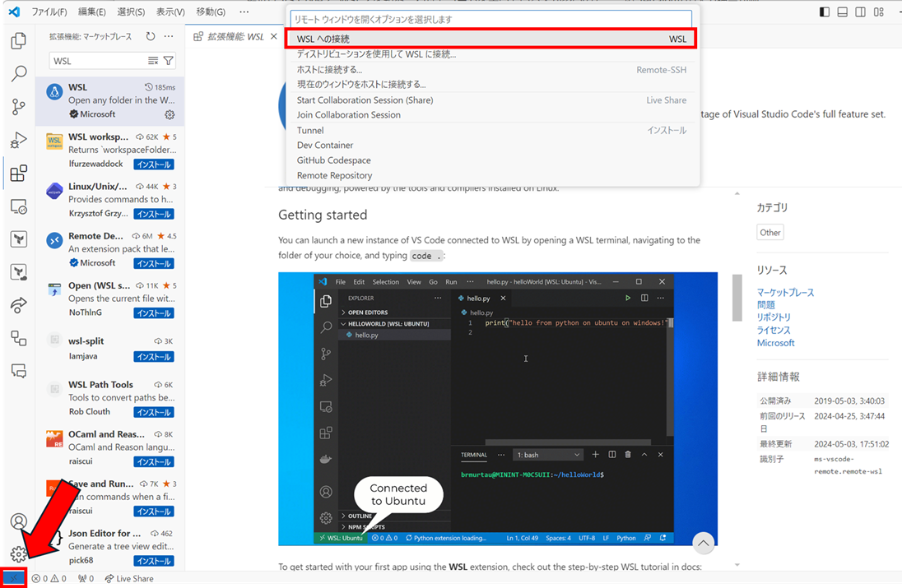Install the Json Editor extension by pick68

click(154, 561)
